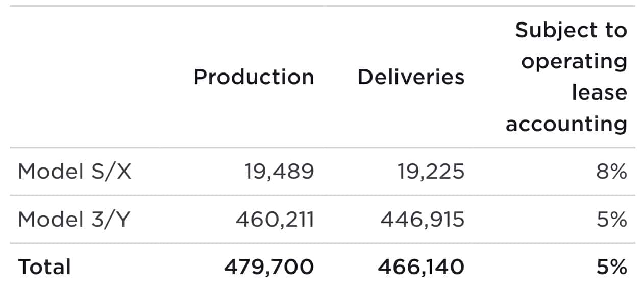Click the empty top-left header cell

coord(92,77)
